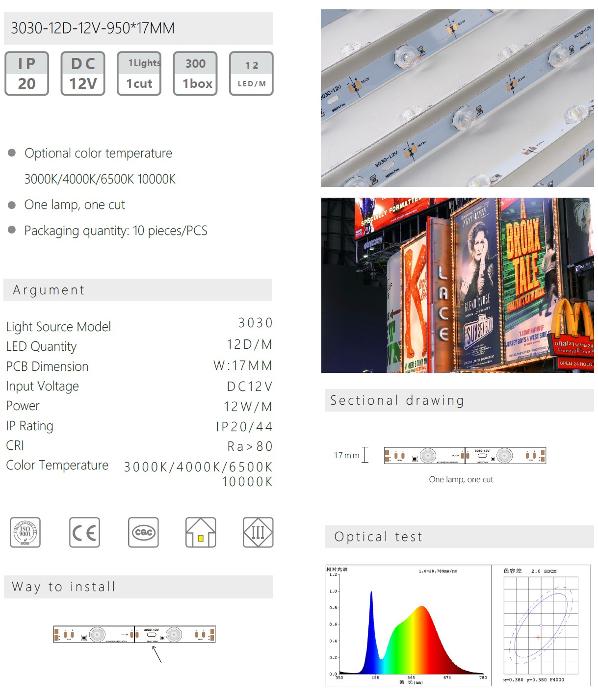Click the installation strip diagram
The height and width of the screenshot is (700, 598).
pos(134,634)
